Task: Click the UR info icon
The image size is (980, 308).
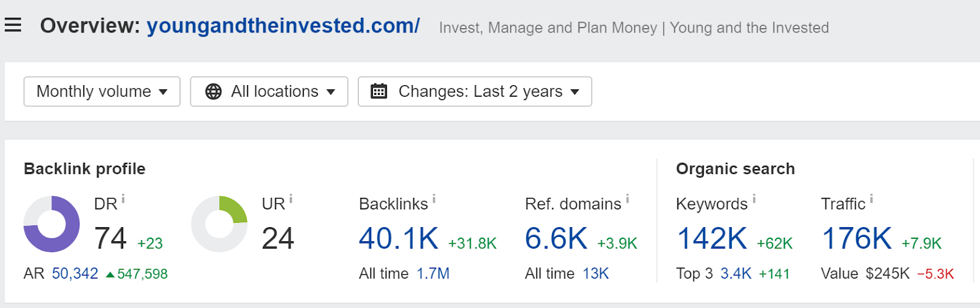Action: [x=291, y=198]
